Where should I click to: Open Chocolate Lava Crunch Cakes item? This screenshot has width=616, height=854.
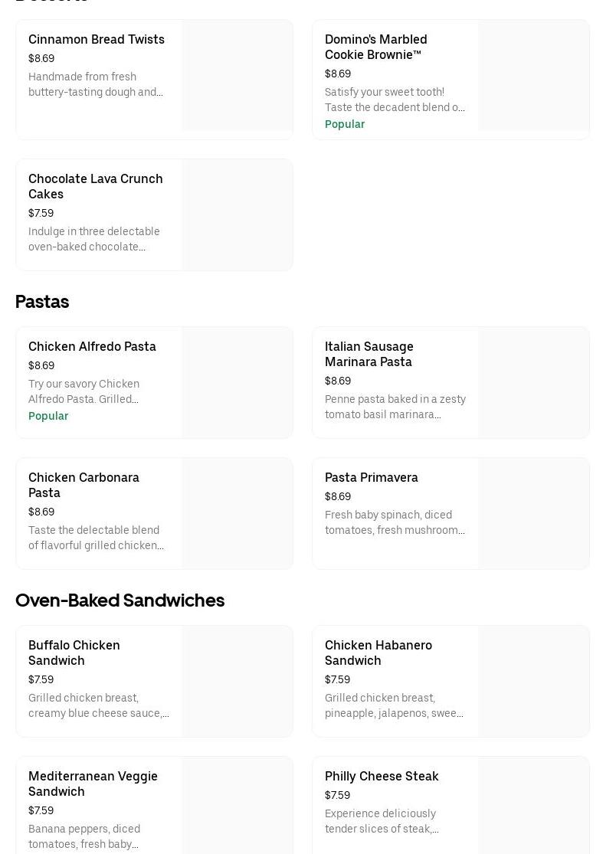pyautogui.click(x=96, y=186)
